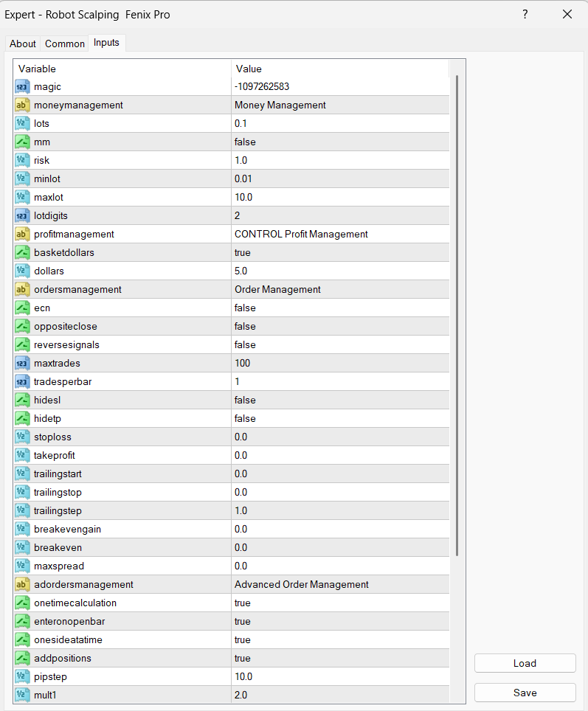The image size is (588, 711).
Task: Select the false value of ecn
Action: (x=245, y=308)
